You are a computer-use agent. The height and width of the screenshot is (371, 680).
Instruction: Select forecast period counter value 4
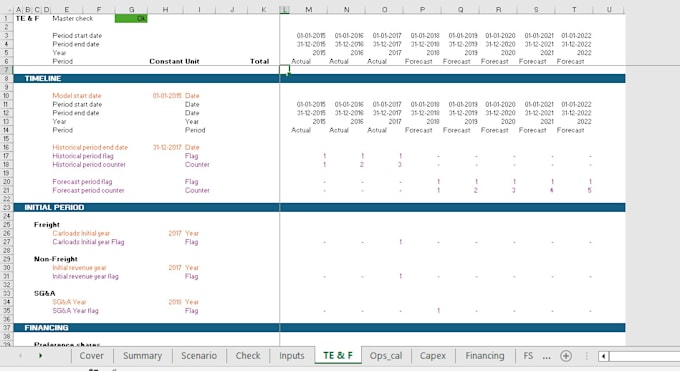552,190
